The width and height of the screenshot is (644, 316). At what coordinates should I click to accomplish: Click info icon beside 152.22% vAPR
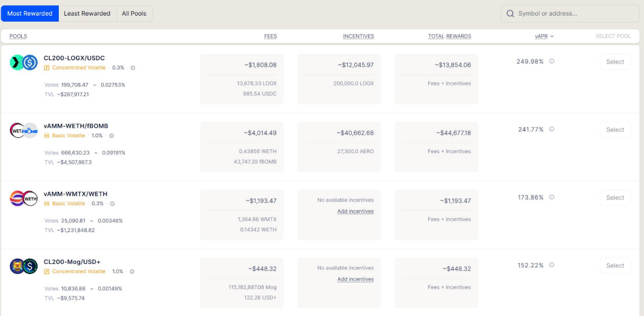click(x=552, y=265)
